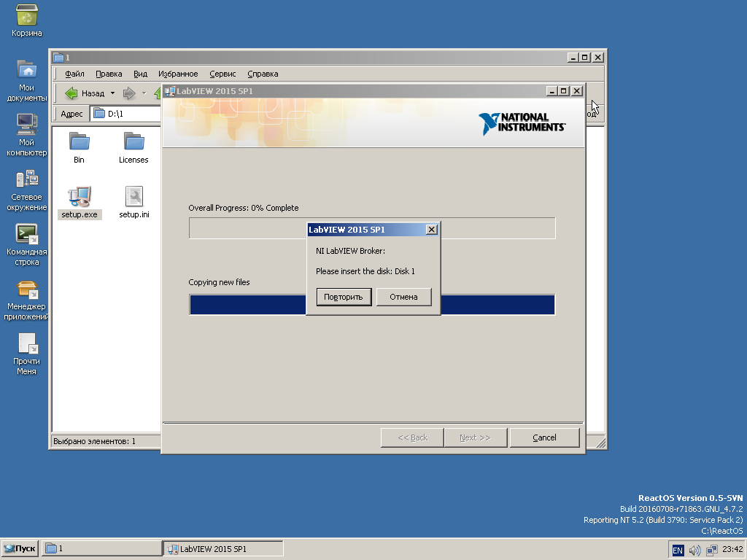Open the Корзина recycle bin icon

[x=27, y=16]
